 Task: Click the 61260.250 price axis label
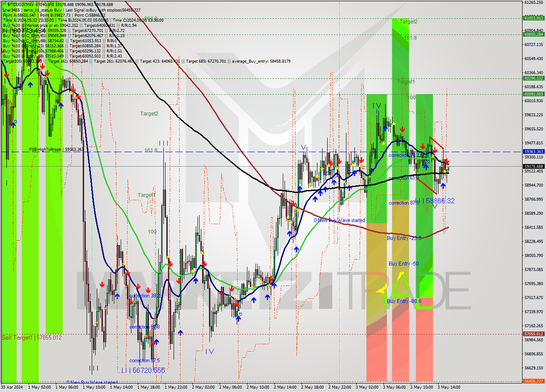[534, 3]
